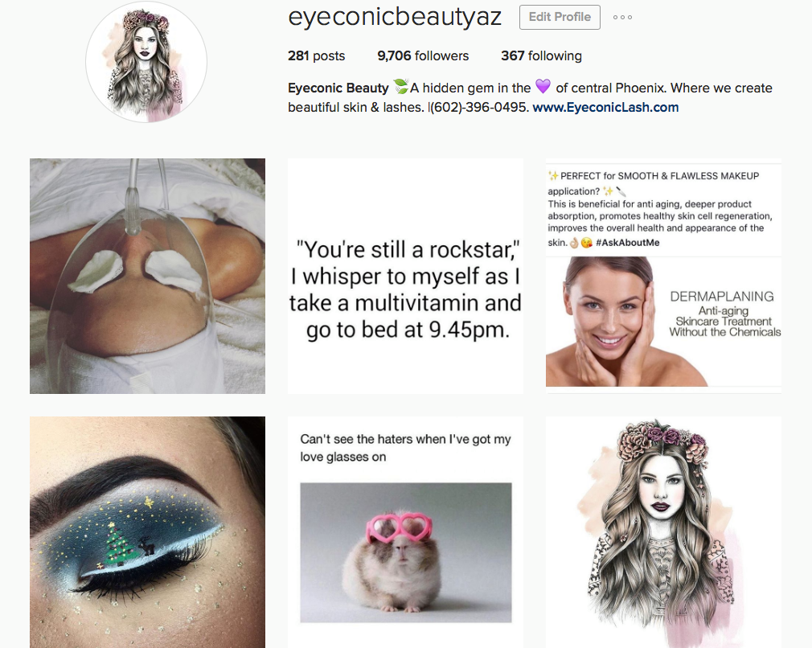The width and height of the screenshot is (812, 648).
Task: View the 9,706 followers list
Action: 423,55
